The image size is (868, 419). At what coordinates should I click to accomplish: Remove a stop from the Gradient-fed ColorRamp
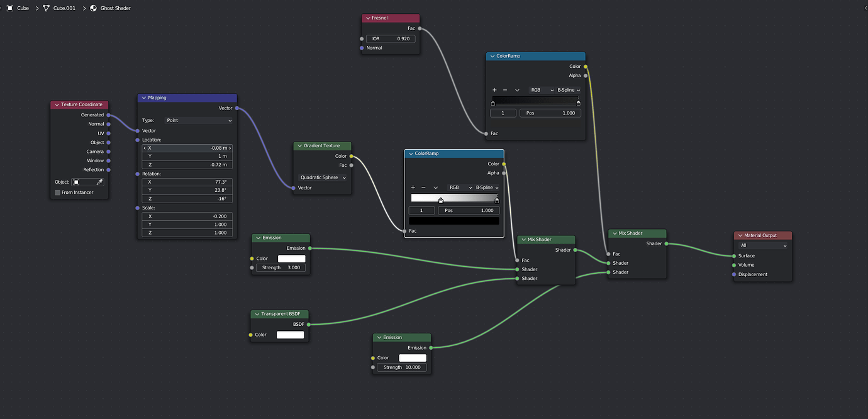pos(423,187)
